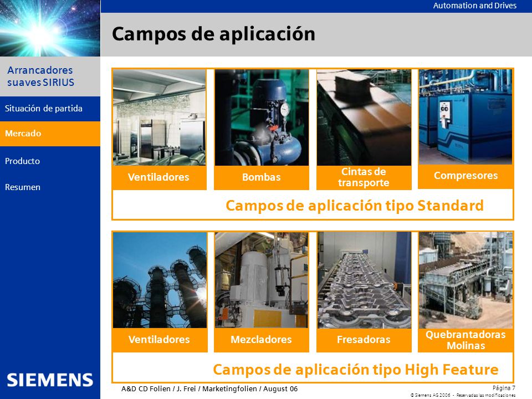The height and width of the screenshot is (399, 532).
Task: Open the Fresadoras milling machine photo
Action: click(x=364, y=280)
